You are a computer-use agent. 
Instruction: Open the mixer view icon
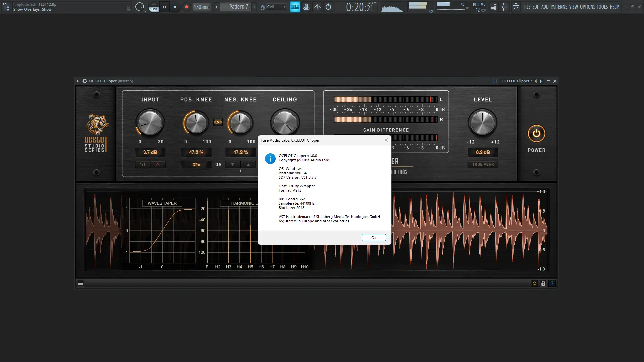point(505,7)
